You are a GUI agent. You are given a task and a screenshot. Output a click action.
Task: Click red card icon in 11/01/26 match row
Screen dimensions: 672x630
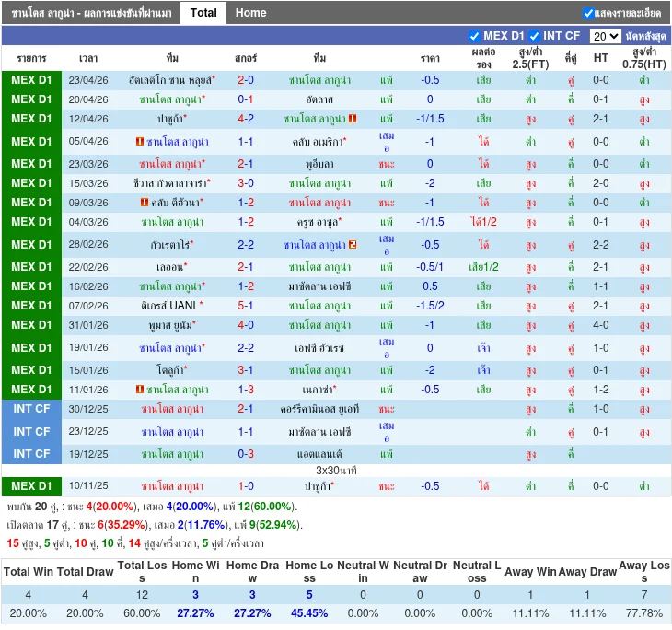click(x=139, y=391)
